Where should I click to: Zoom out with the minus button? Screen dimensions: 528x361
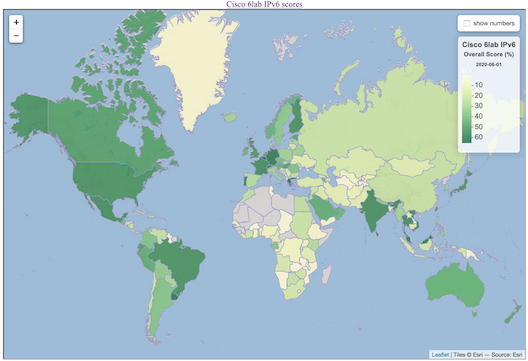[x=16, y=35]
